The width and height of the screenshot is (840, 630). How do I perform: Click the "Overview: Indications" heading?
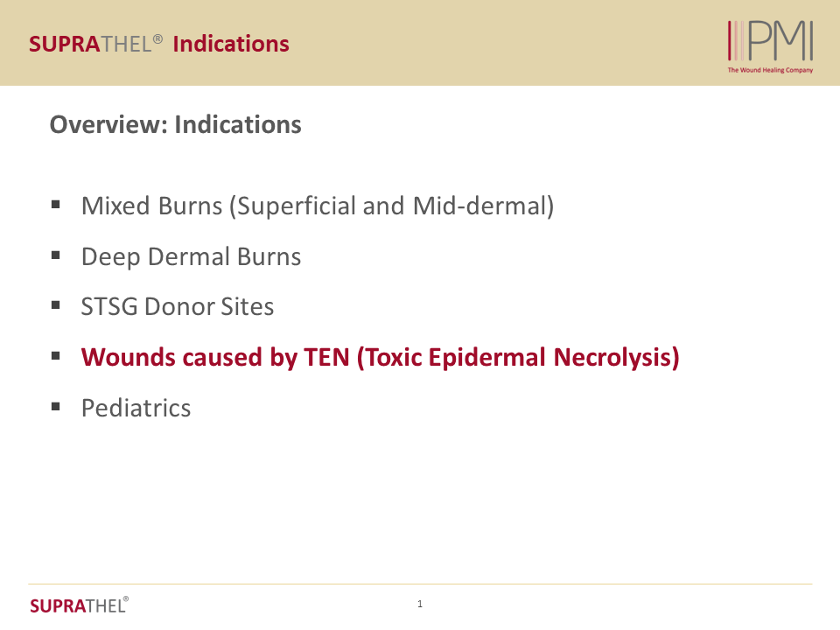pos(175,125)
